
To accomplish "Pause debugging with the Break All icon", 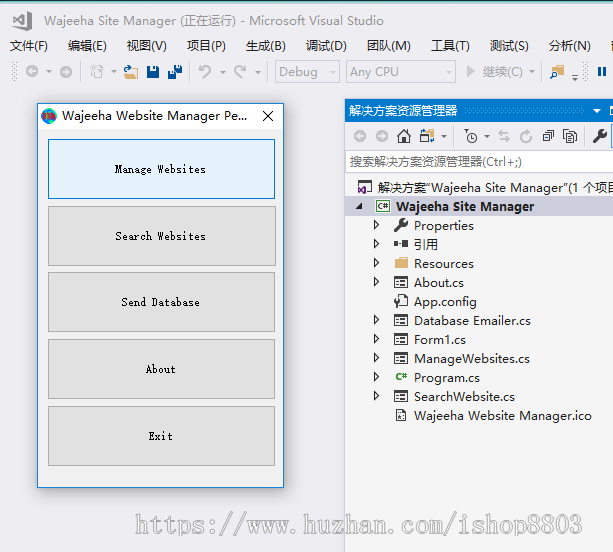I will pyautogui.click(x=602, y=72).
